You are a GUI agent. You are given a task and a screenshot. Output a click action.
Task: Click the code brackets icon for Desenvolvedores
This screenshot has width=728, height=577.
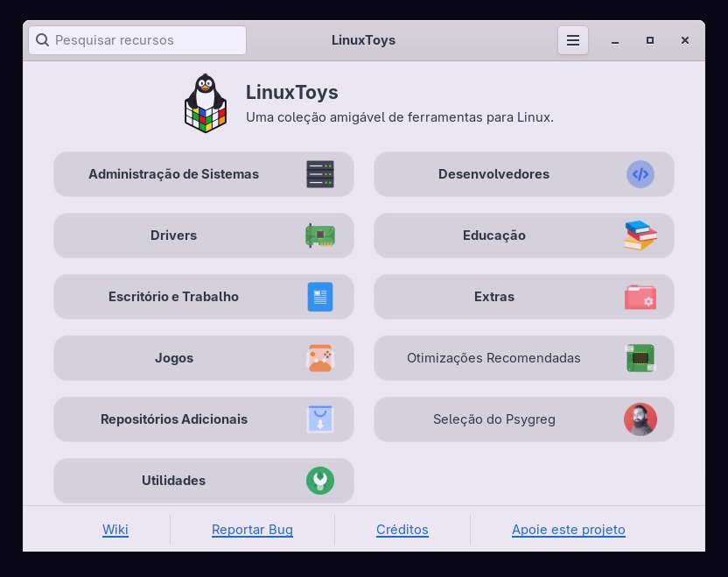(640, 174)
